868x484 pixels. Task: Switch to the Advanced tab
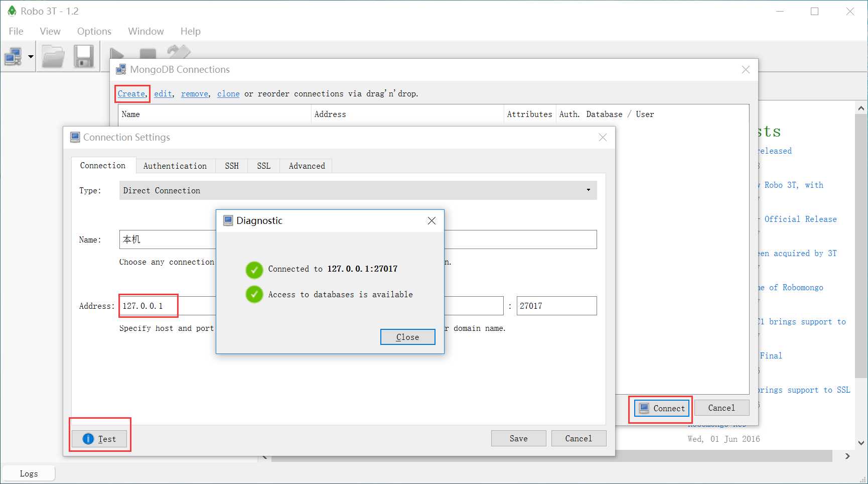[307, 166]
